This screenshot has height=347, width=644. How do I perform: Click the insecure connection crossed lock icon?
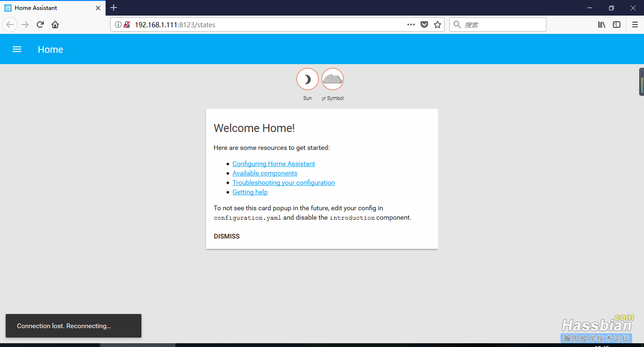point(127,25)
